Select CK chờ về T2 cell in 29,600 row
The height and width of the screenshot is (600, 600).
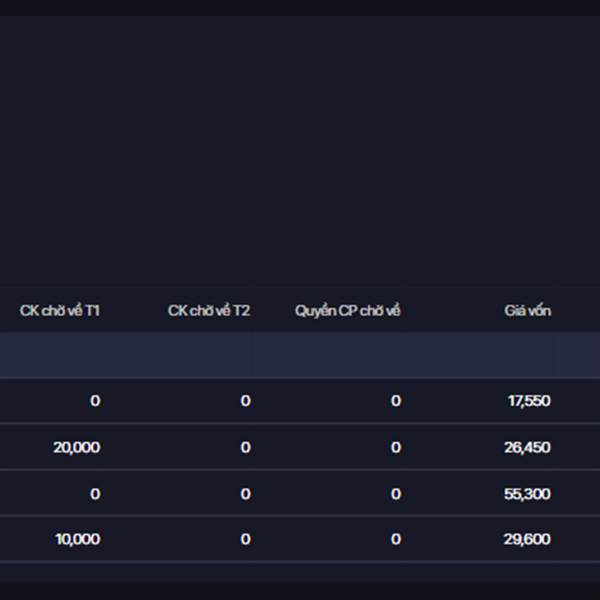pyautogui.click(x=245, y=539)
